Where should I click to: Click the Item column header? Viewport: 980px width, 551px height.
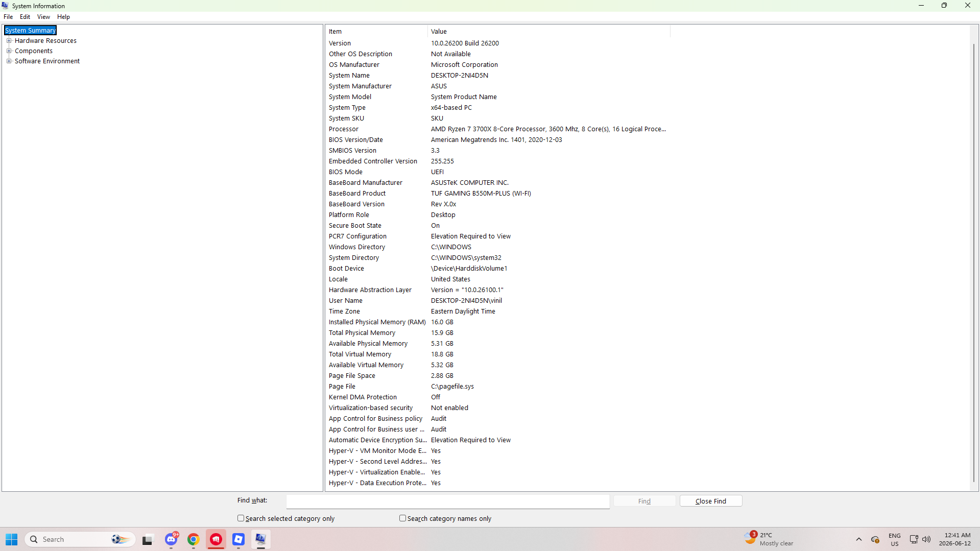click(376, 32)
